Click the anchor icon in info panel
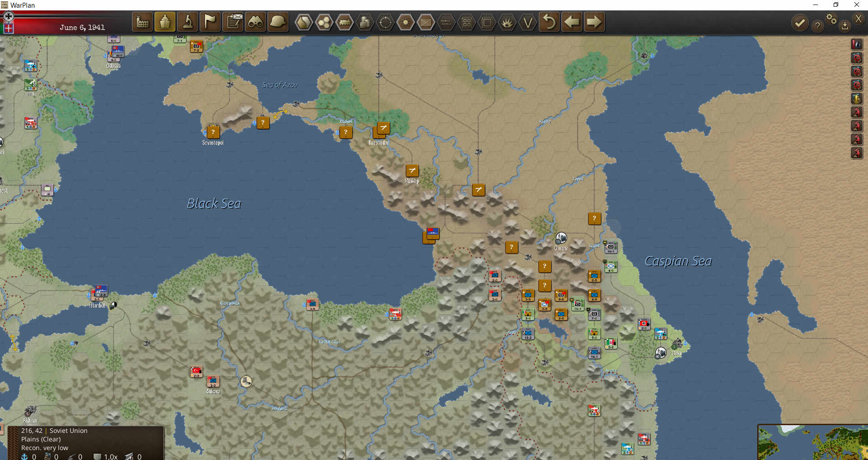Viewport: 868px width, 460px height. click(x=24, y=456)
